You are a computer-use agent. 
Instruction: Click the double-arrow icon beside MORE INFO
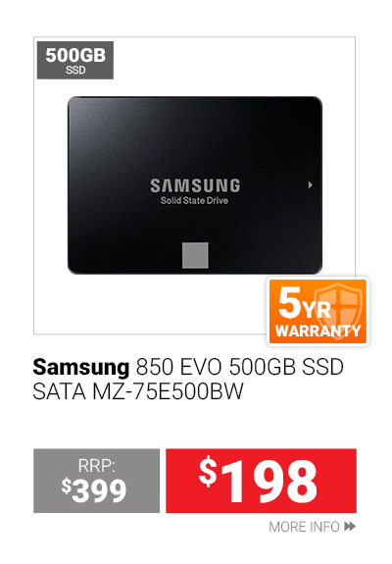point(350,527)
